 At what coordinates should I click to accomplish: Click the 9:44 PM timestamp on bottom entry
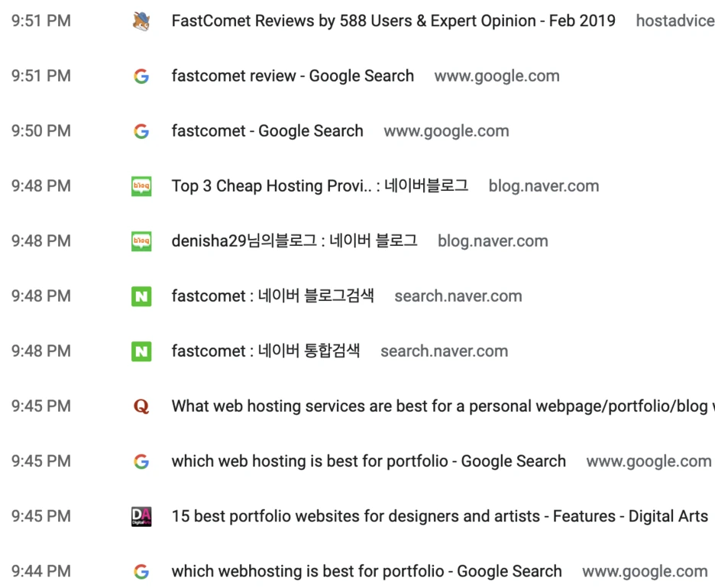(x=40, y=570)
